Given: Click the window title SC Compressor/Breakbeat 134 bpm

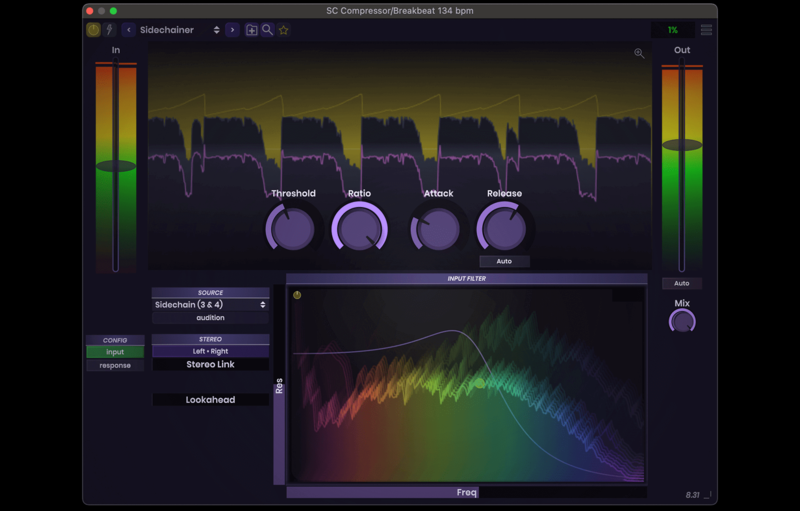Looking at the screenshot, I should (x=399, y=11).
